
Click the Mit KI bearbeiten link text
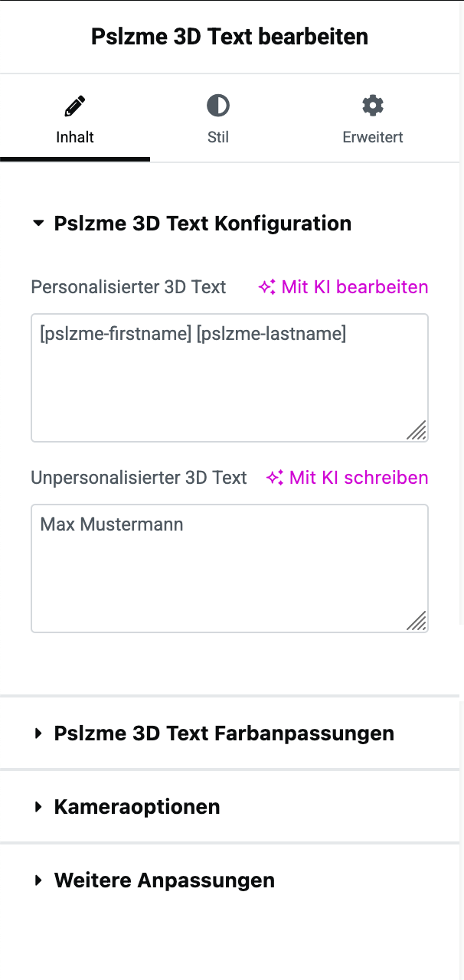tap(355, 287)
